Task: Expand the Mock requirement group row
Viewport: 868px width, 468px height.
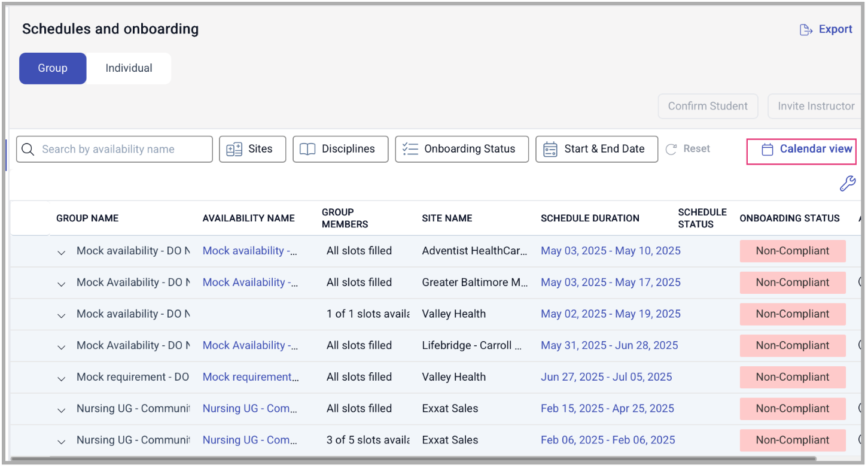Action: 61,378
